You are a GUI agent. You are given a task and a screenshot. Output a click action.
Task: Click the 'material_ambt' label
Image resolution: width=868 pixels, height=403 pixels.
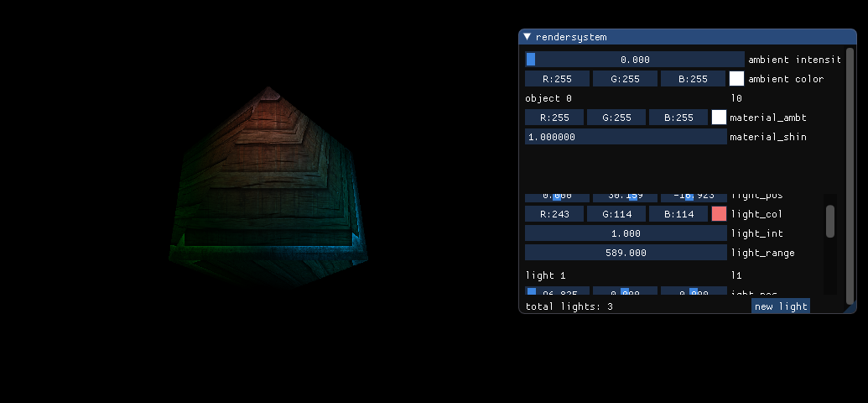tap(768, 118)
